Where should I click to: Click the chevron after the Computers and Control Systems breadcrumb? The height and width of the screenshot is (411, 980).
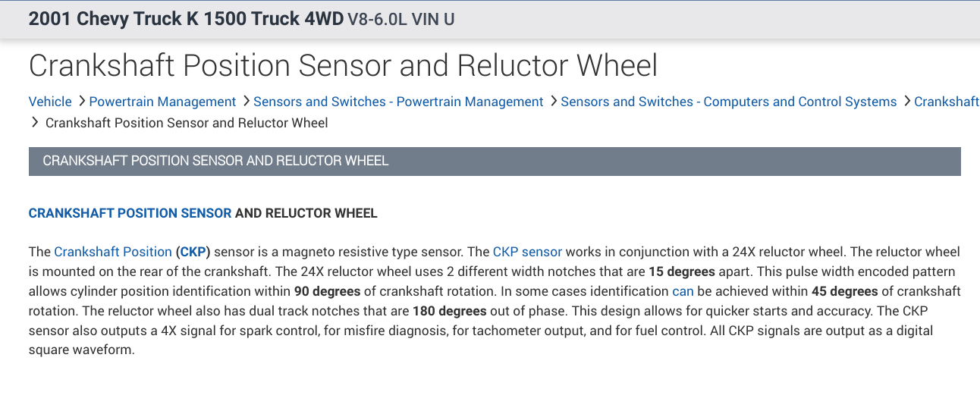click(906, 101)
